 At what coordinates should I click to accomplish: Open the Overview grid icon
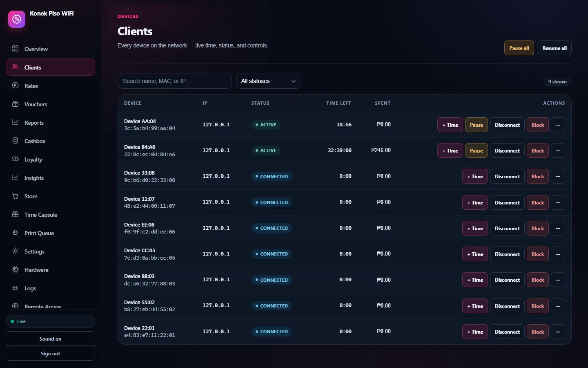coord(16,49)
